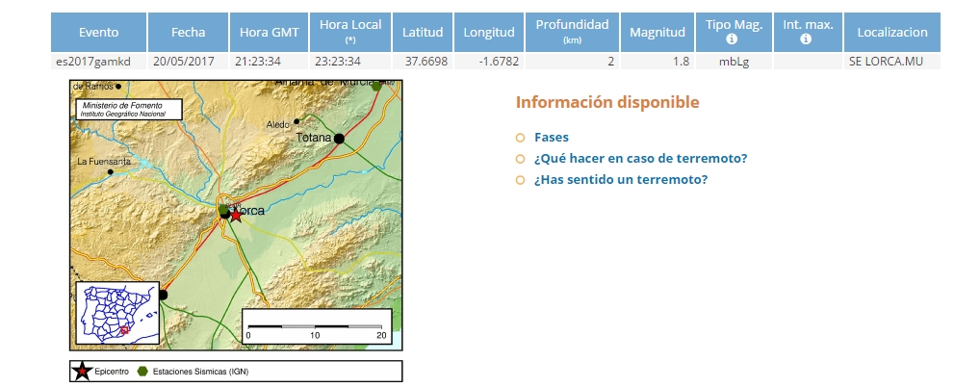Viewport: 980px width, 387px height.
Task: Click the red epicenter star on the map
Action: coord(236,216)
